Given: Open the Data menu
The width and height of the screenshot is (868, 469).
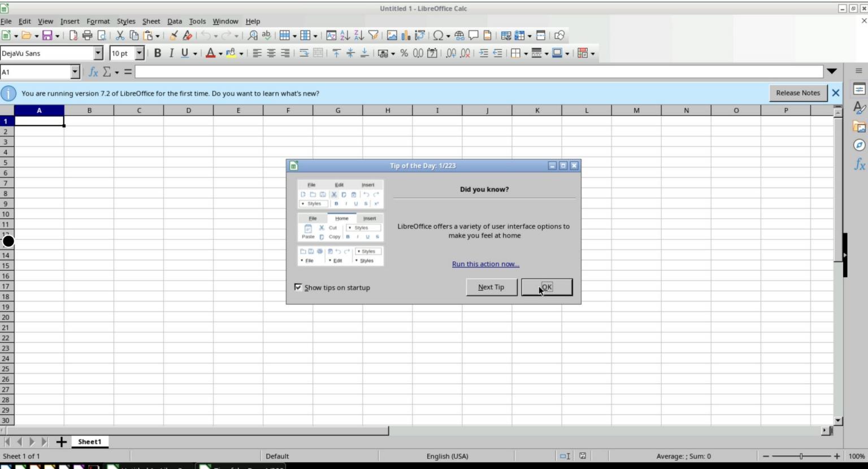Looking at the screenshot, I should pyautogui.click(x=175, y=21).
